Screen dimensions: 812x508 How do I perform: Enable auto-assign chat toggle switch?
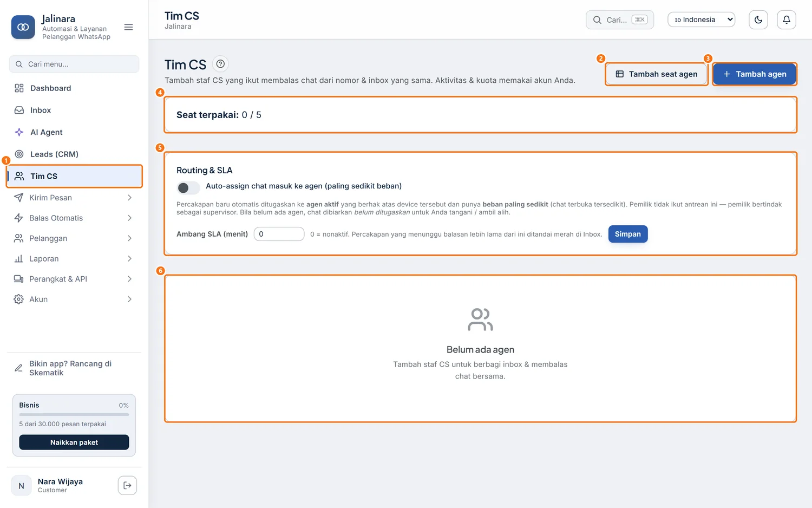pyautogui.click(x=188, y=187)
